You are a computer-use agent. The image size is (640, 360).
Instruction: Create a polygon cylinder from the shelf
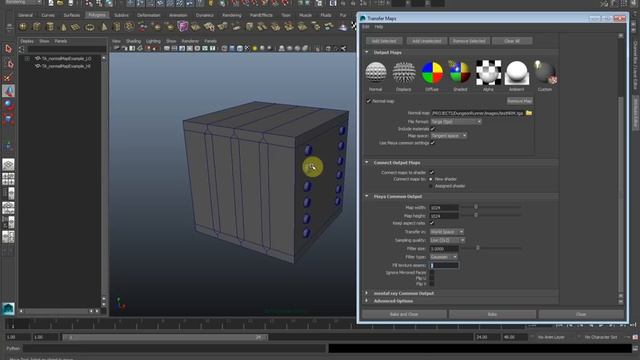point(50,27)
